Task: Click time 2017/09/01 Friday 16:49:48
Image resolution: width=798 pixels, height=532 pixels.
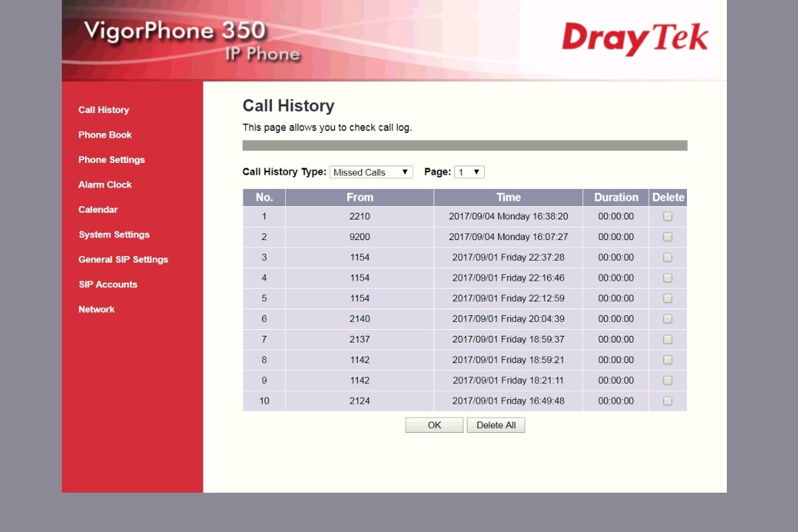Action: [509, 401]
